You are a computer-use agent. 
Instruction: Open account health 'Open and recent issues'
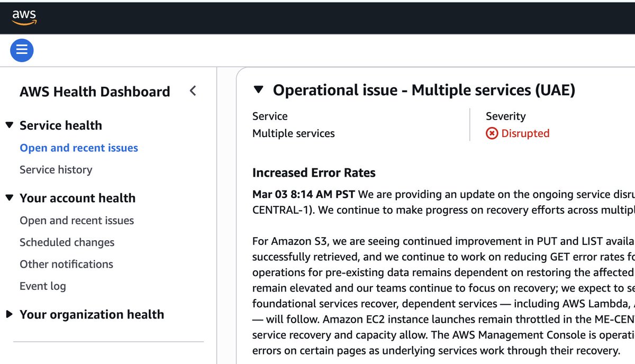[x=77, y=221]
